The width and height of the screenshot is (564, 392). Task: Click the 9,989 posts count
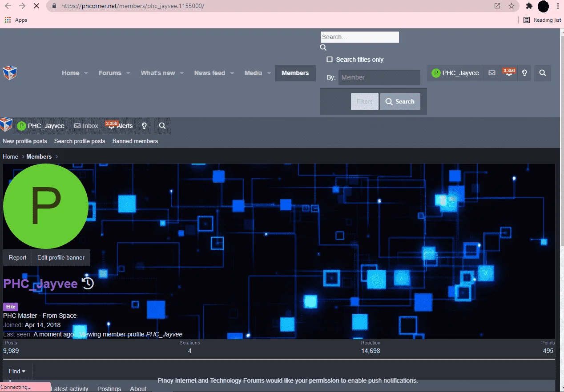(11, 351)
